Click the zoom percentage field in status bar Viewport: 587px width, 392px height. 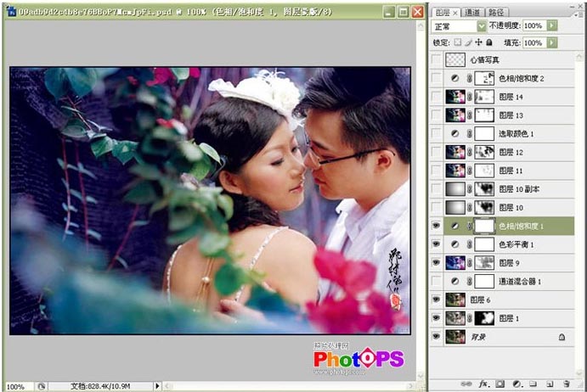(x=16, y=387)
